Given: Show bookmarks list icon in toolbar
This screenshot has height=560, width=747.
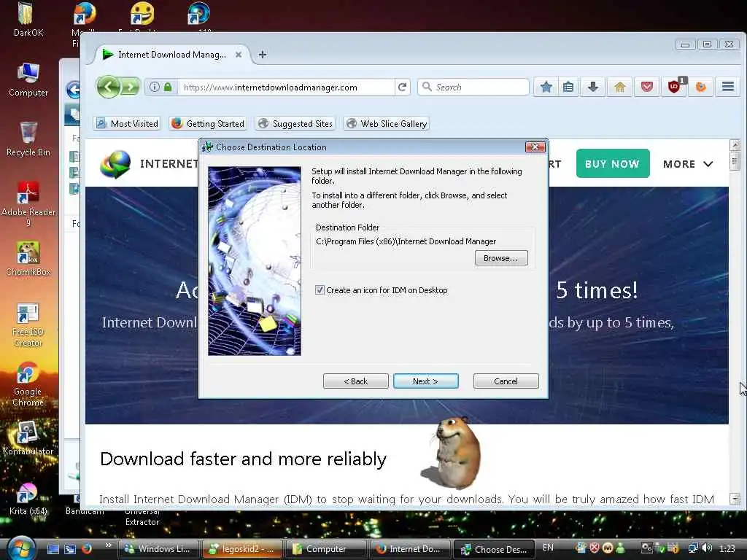Looking at the screenshot, I should [568, 87].
